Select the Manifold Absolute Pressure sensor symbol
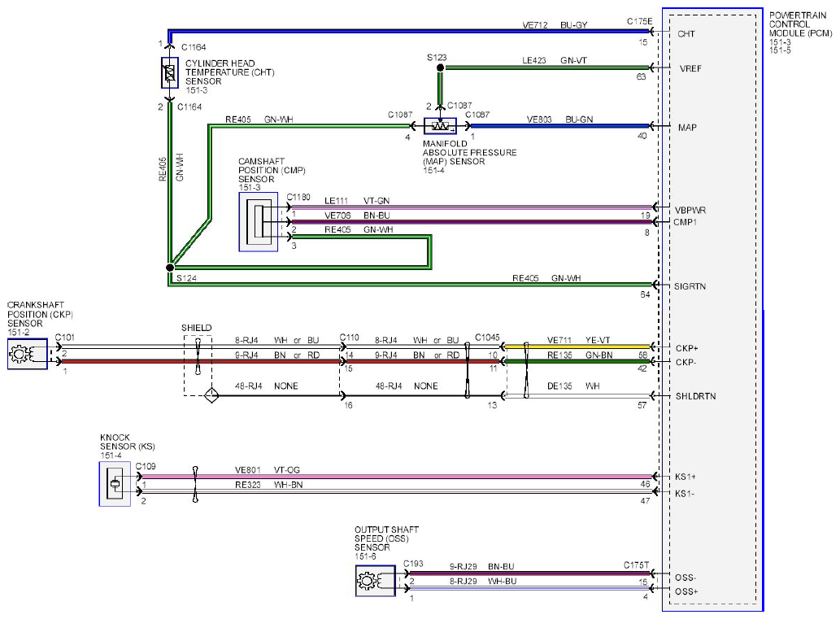The image size is (840, 619). 441,126
